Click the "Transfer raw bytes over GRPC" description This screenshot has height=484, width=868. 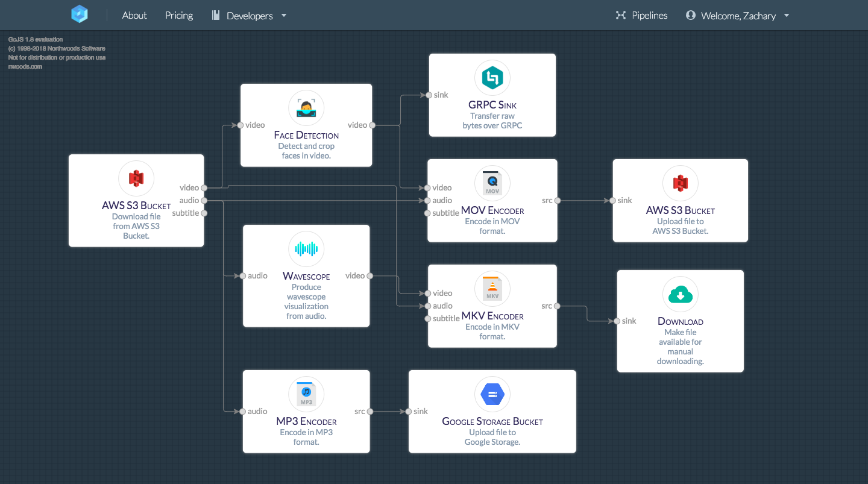pos(492,121)
